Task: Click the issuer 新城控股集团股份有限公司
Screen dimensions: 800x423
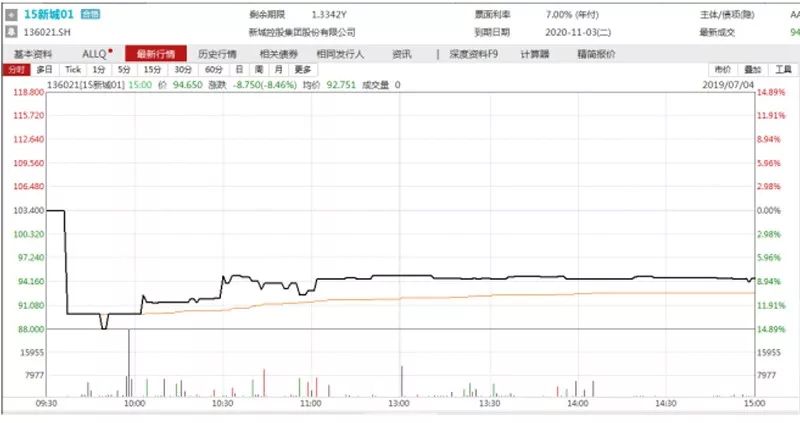Action: tap(302, 32)
